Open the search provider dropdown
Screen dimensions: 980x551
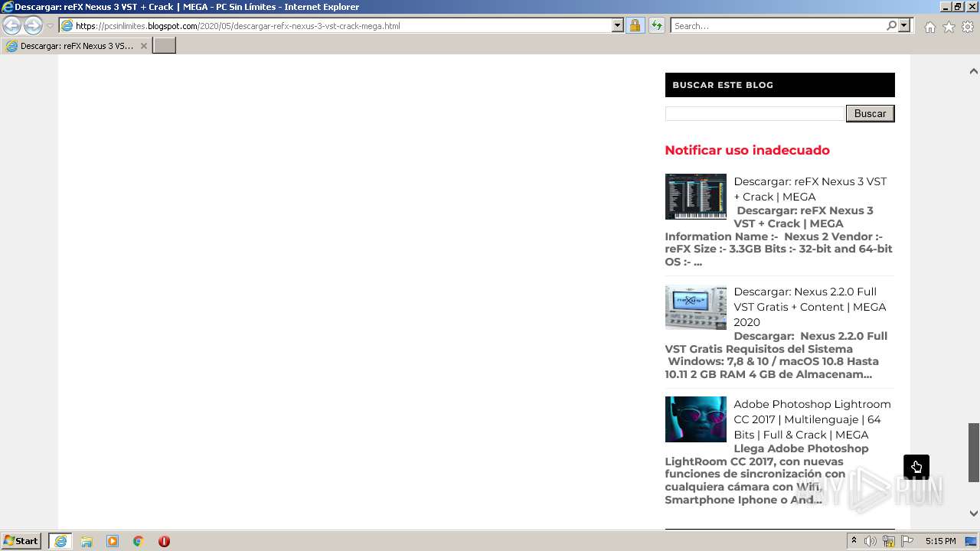point(904,25)
